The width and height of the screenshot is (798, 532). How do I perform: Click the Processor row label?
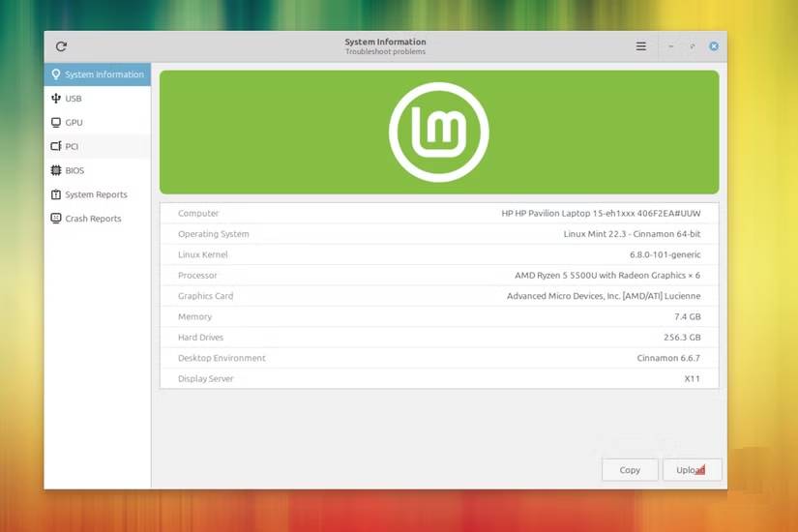click(197, 276)
